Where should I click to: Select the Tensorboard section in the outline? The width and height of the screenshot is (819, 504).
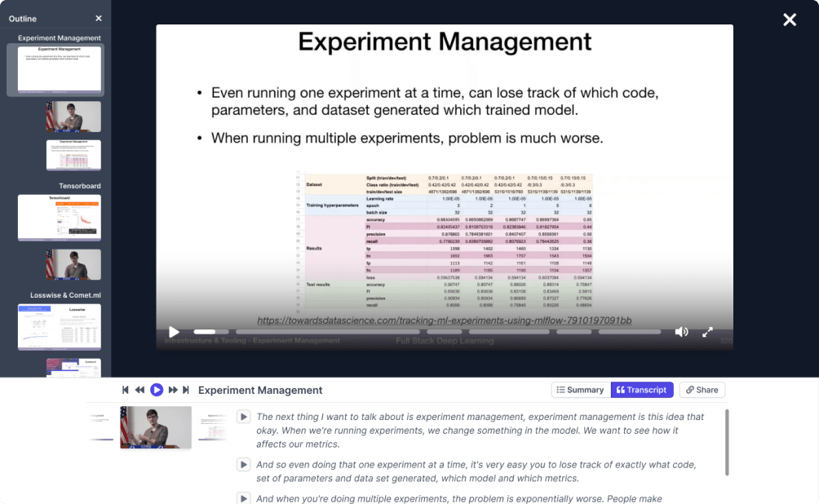[x=79, y=186]
